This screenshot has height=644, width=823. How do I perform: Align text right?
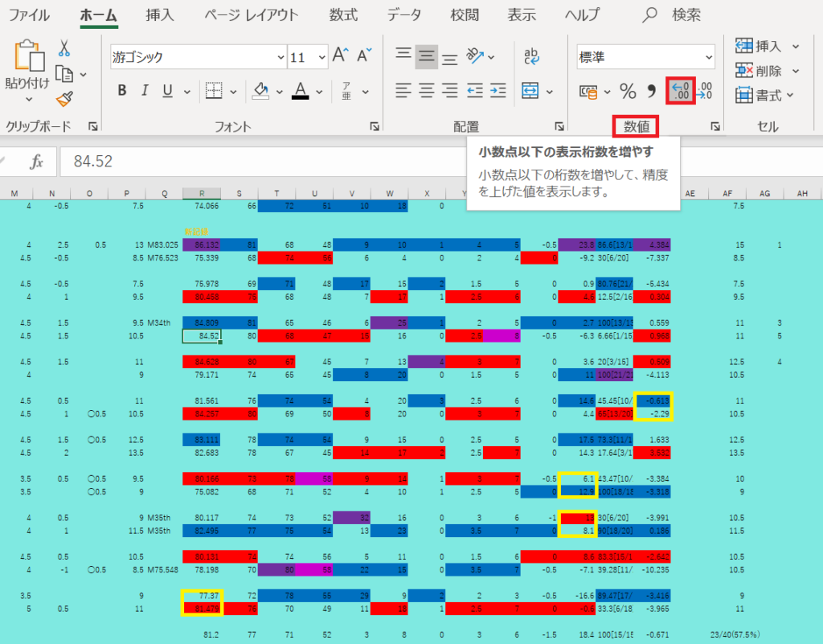tap(449, 91)
